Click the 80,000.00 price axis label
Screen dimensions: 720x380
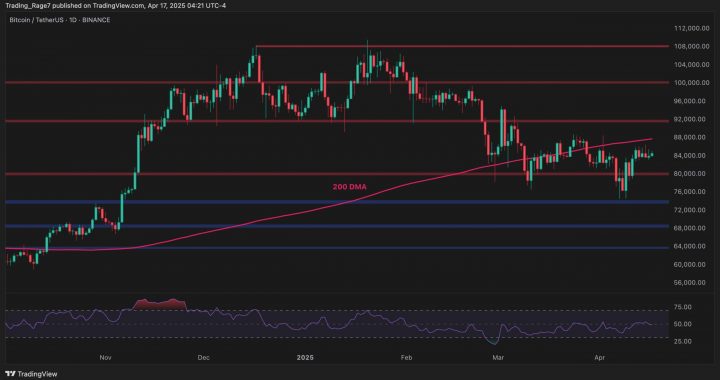(x=691, y=173)
